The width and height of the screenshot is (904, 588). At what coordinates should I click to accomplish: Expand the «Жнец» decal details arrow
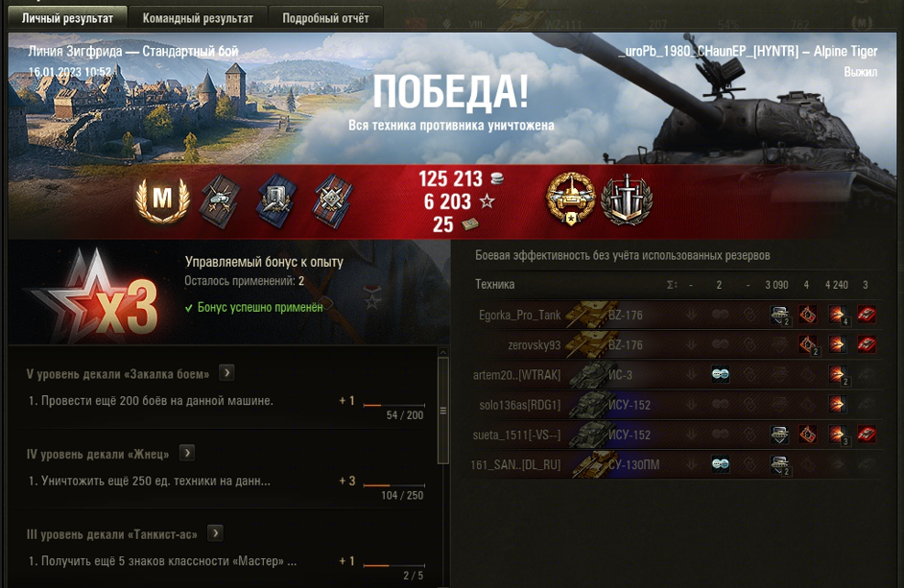click(x=187, y=453)
